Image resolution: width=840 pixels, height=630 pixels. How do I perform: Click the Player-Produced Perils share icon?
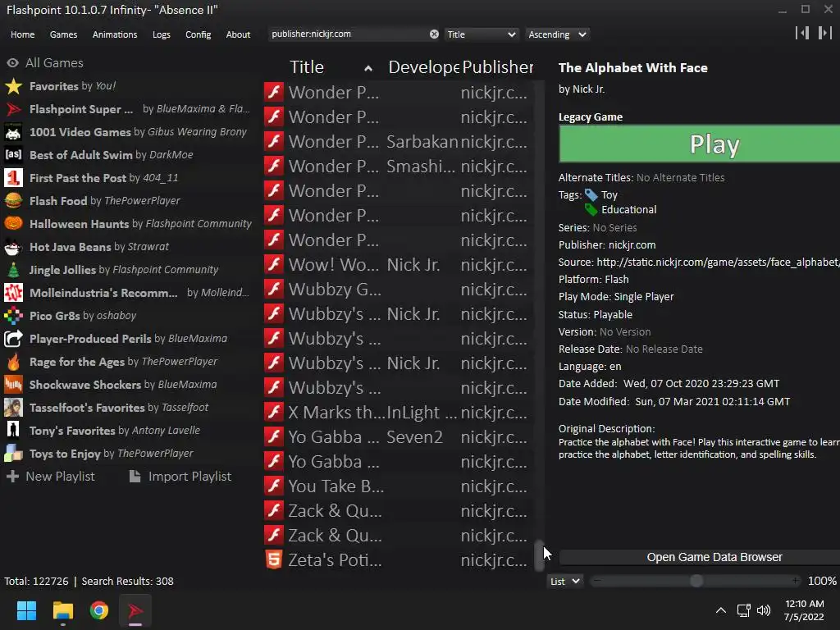coord(13,339)
